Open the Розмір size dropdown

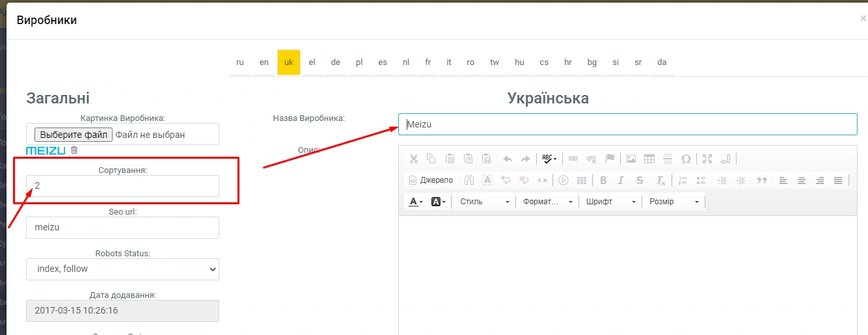click(x=673, y=202)
